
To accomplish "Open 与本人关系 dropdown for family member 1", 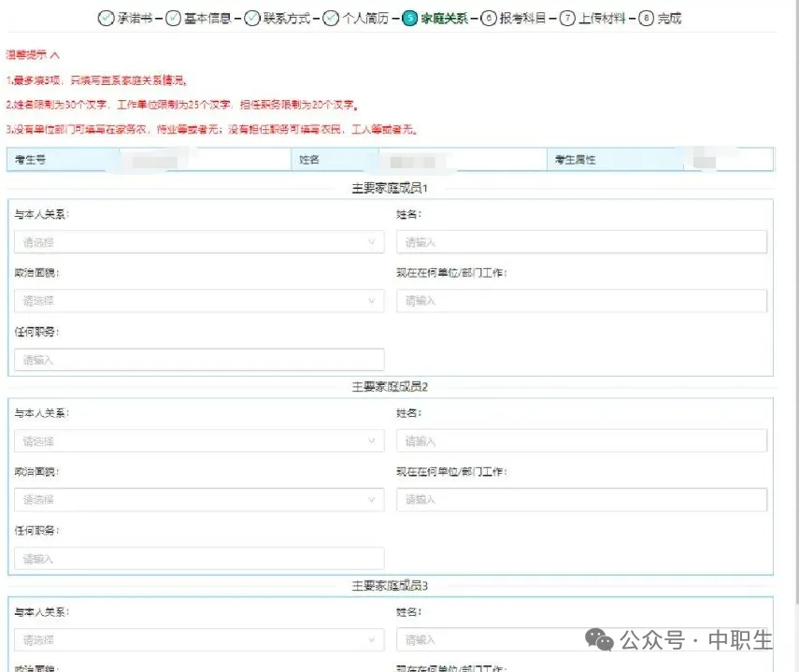I will pos(199,242).
